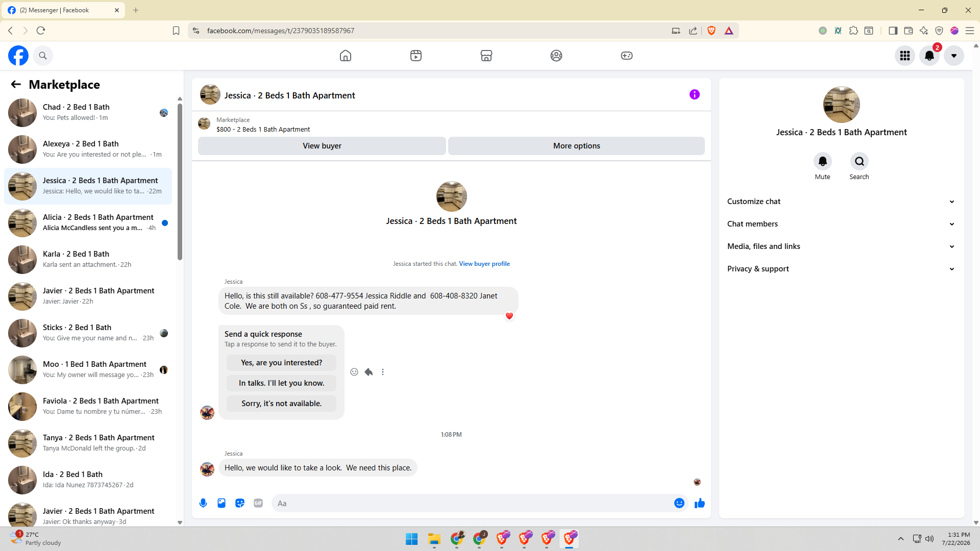980x551 pixels.
Task: Open Ida 2 Bed 1 Bath chat
Action: tap(88, 480)
